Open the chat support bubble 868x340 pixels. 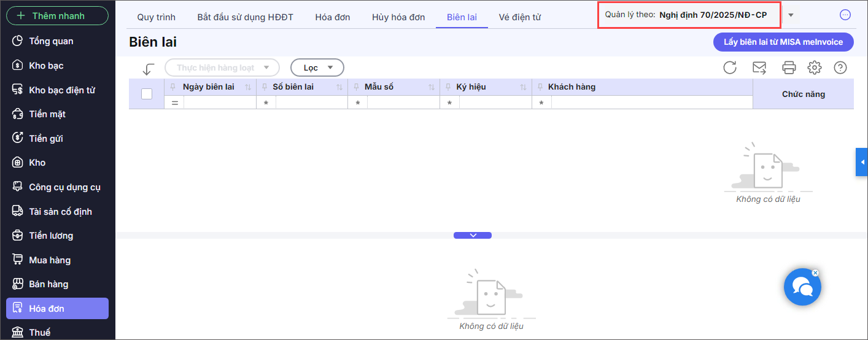(802, 287)
